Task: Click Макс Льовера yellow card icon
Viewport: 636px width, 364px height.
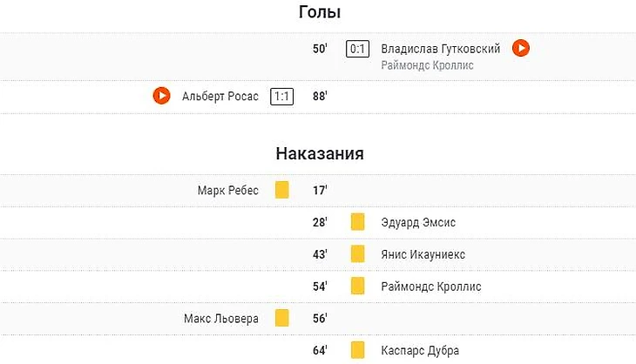Action: 281,318
